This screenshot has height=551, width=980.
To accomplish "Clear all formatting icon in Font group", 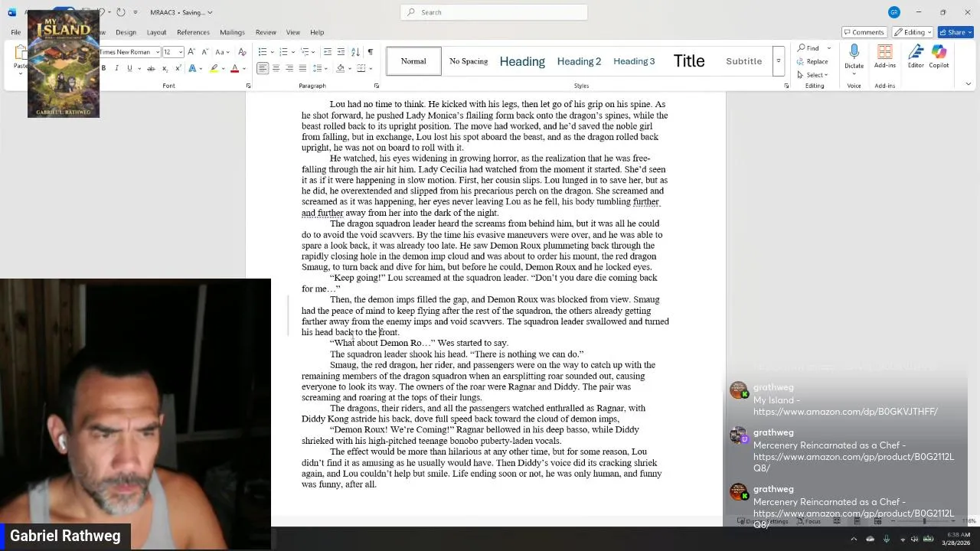I will click(242, 52).
